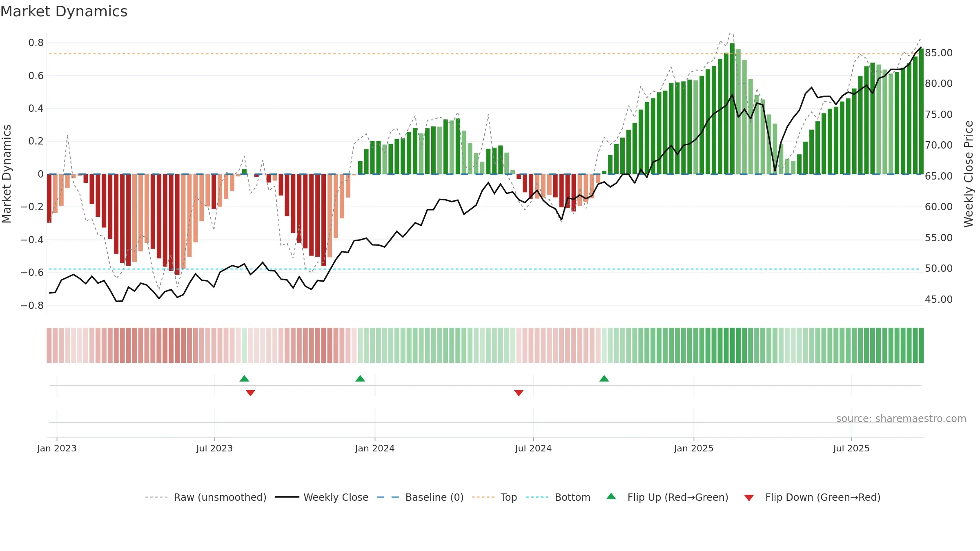Select the green flip-up marker just before Jan 2024
Viewport: 980px width, 551px height.
360,378
